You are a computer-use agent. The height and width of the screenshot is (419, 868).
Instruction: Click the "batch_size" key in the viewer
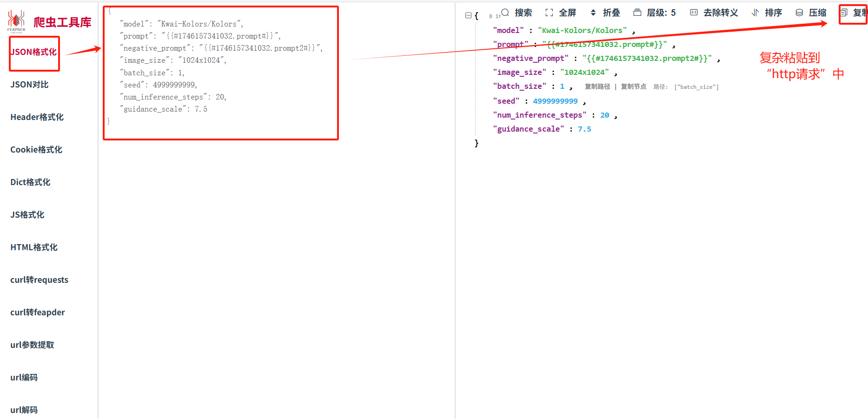click(x=519, y=86)
